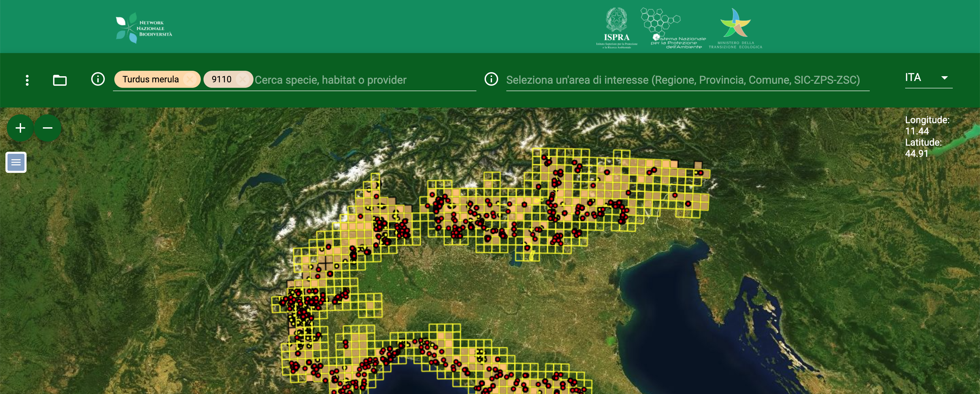Image resolution: width=980 pixels, height=394 pixels.
Task: Expand the ITA language dropdown arrow
Action: [944, 78]
